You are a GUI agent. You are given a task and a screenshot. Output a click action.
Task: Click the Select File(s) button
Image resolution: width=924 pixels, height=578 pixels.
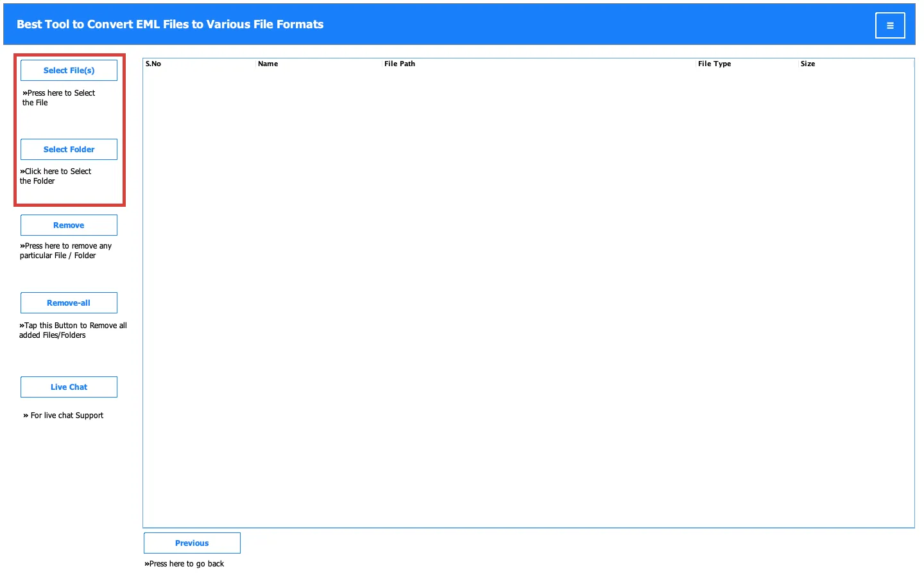[69, 70]
